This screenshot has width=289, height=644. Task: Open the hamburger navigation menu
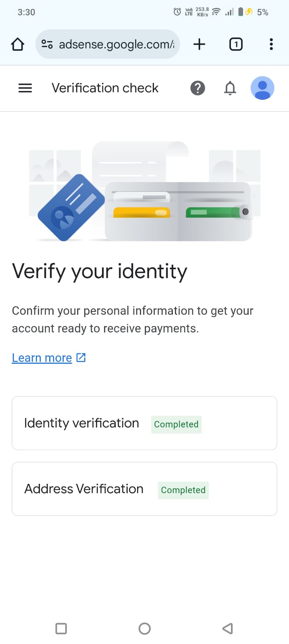pyautogui.click(x=25, y=88)
